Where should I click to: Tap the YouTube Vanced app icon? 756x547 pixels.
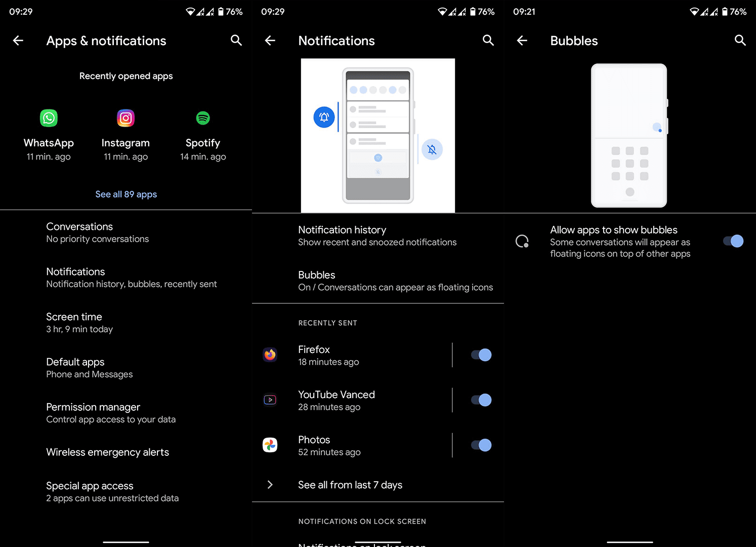pos(270,400)
